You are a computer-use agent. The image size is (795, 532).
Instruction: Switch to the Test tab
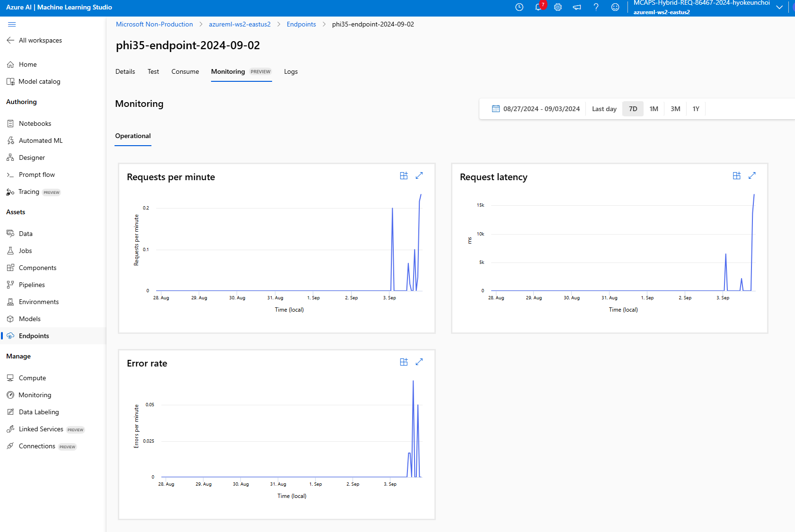pos(153,71)
